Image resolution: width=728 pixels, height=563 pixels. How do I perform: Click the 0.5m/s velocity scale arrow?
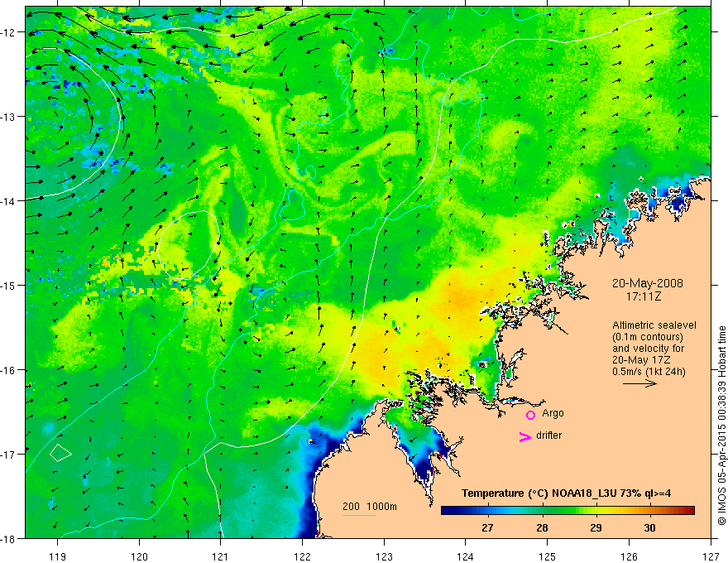(639, 383)
